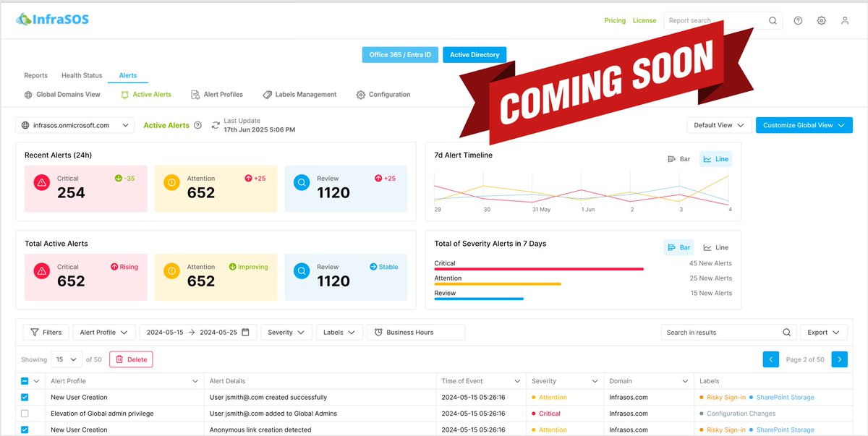Click the Improving trend indicator on Attention card
Screen dimensions: 868x436
coord(248,267)
